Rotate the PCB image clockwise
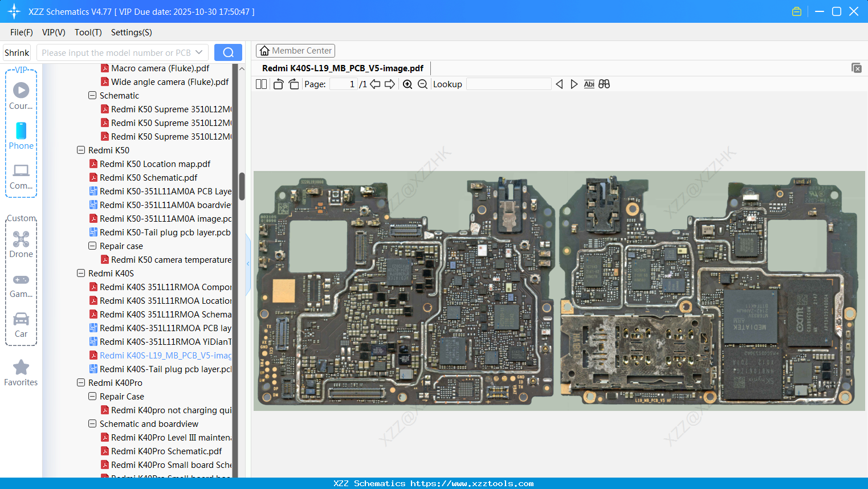868x489 pixels. pyautogui.click(x=294, y=83)
